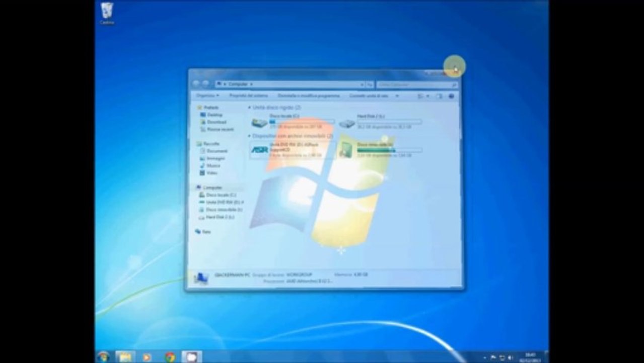The image size is (644, 363).
Task: Select Raccolte in navigation pane
Action: (208, 144)
